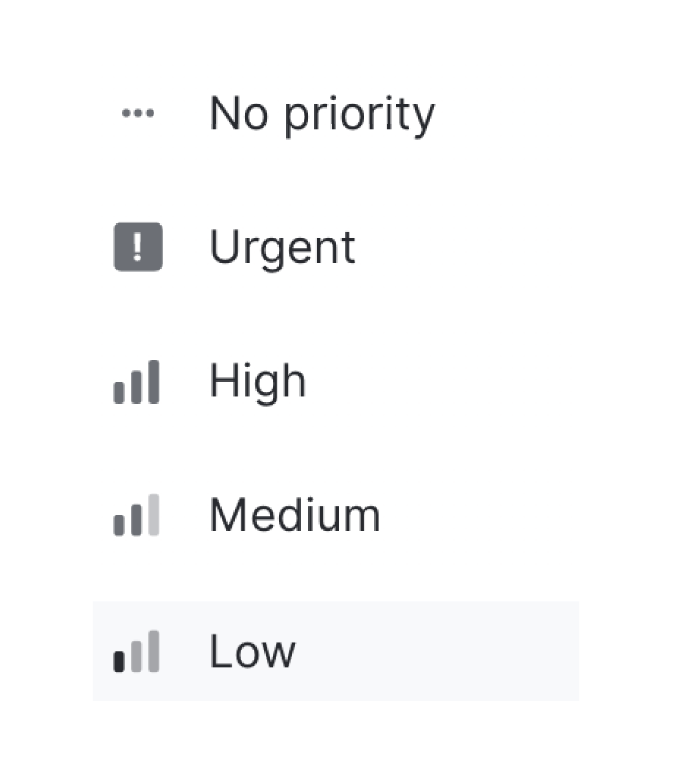Screen dimensions: 692x758
Task: Assign High priority to the issue
Action: (257, 382)
